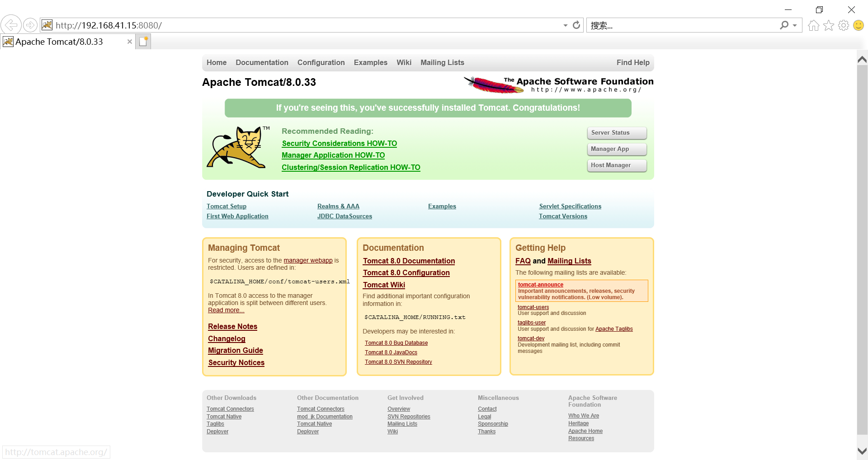Open Tomcat 8.0 JavaDocs link
The height and width of the screenshot is (460, 868).
coord(391,352)
